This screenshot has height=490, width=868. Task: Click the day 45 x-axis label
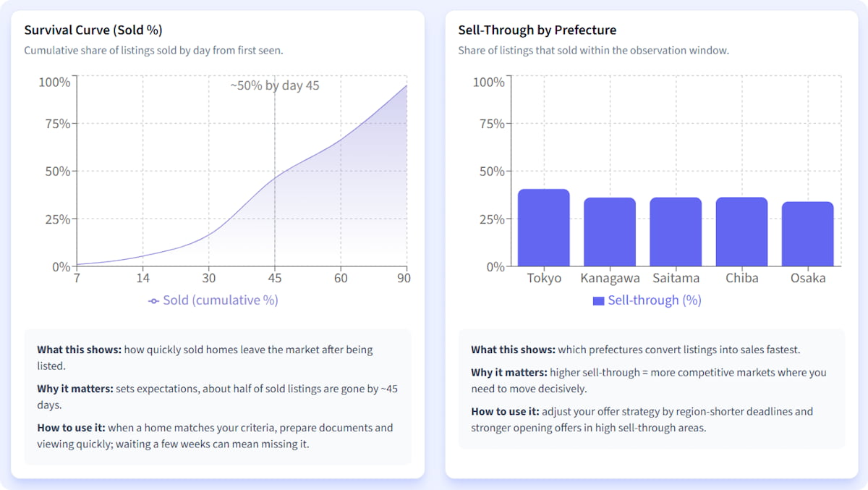[275, 278]
